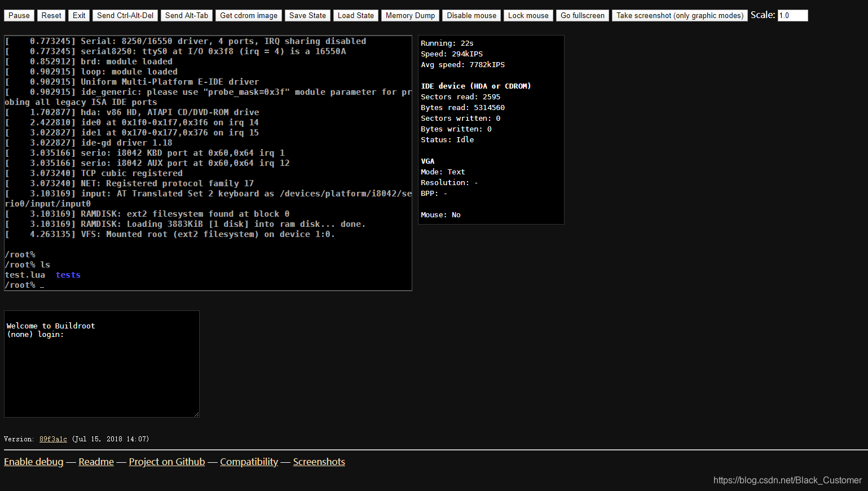Click the /root% prompt cursor line
The width and height of the screenshot is (868, 491).
pos(24,285)
